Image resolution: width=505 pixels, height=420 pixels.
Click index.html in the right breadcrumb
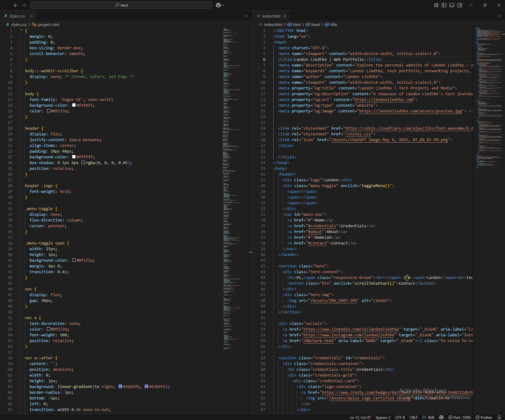[273, 24]
